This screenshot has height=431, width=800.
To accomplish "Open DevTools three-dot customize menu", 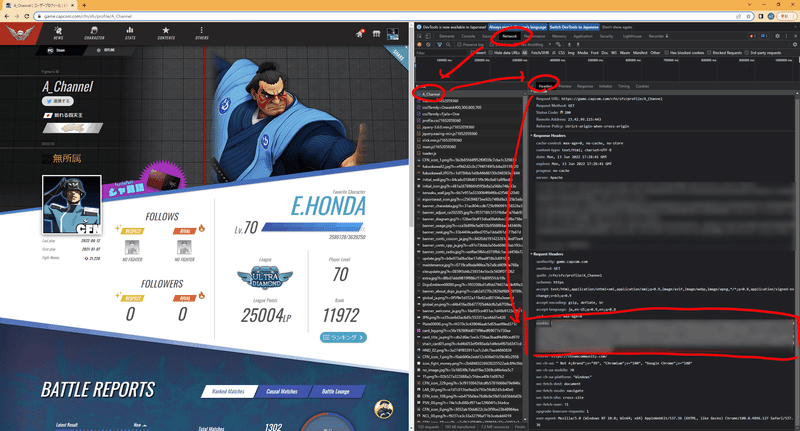I will (x=787, y=36).
